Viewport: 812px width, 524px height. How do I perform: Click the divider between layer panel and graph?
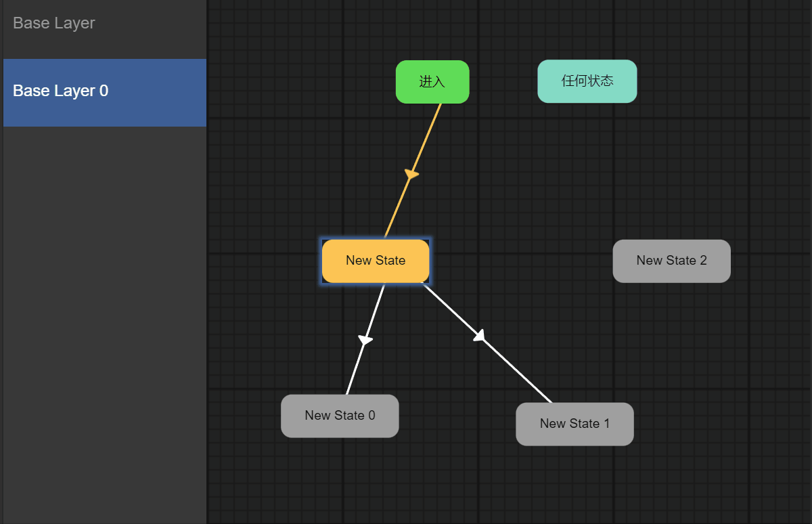click(x=207, y=271)
